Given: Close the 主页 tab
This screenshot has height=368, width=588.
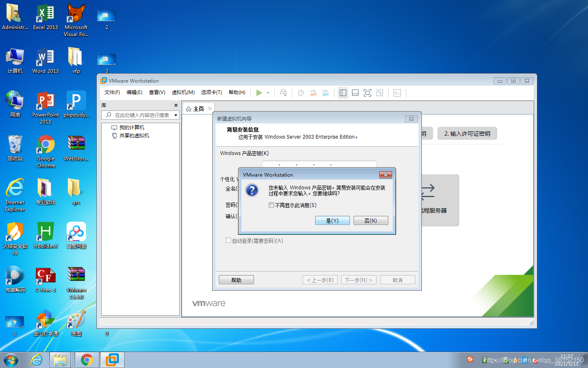Looking at the screenshot, I should pos(210,108).
